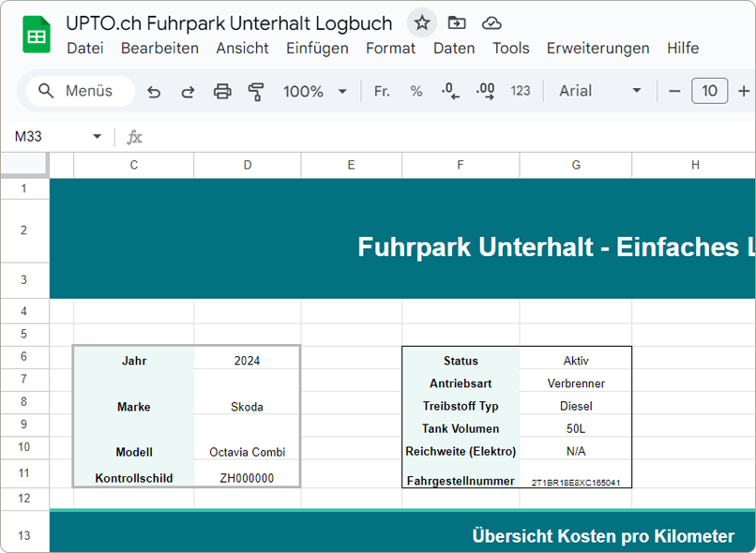Click the cell containing Diesel

pyautogui.click(x=576, y=403)
